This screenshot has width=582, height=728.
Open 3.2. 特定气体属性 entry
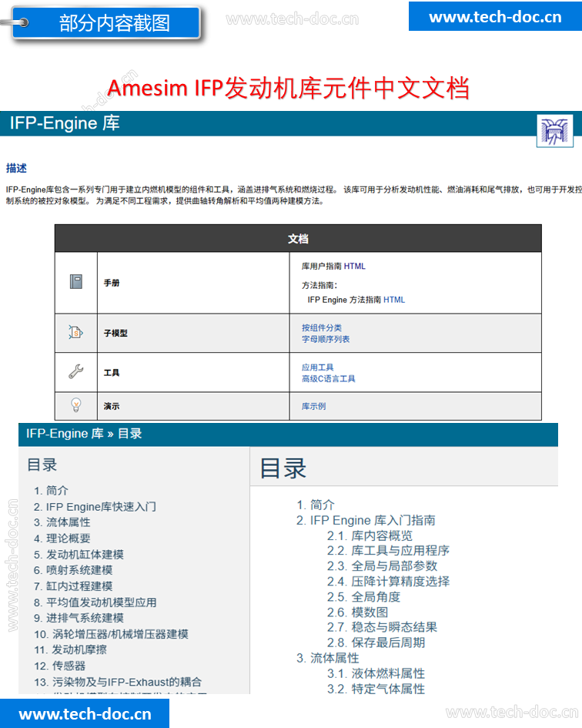[376, 689]
